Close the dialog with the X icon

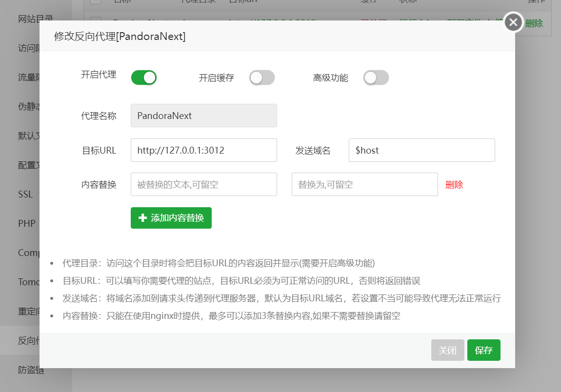513,22
